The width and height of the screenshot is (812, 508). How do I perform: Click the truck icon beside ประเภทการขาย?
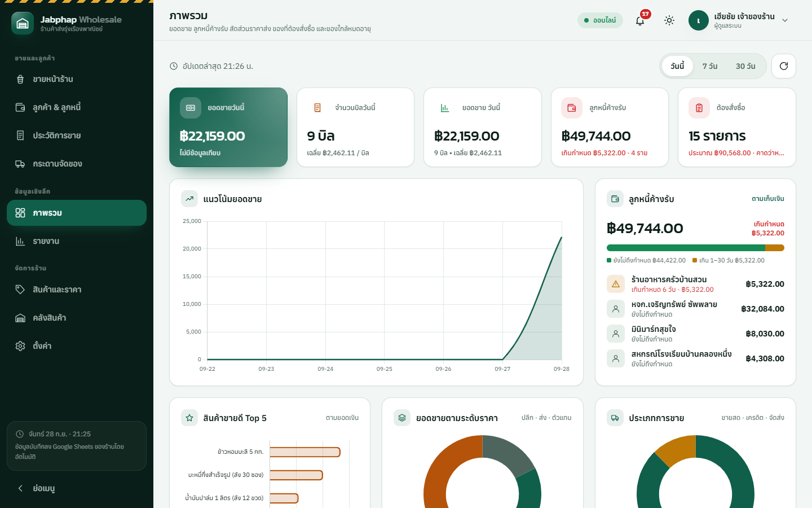point(615,418)
